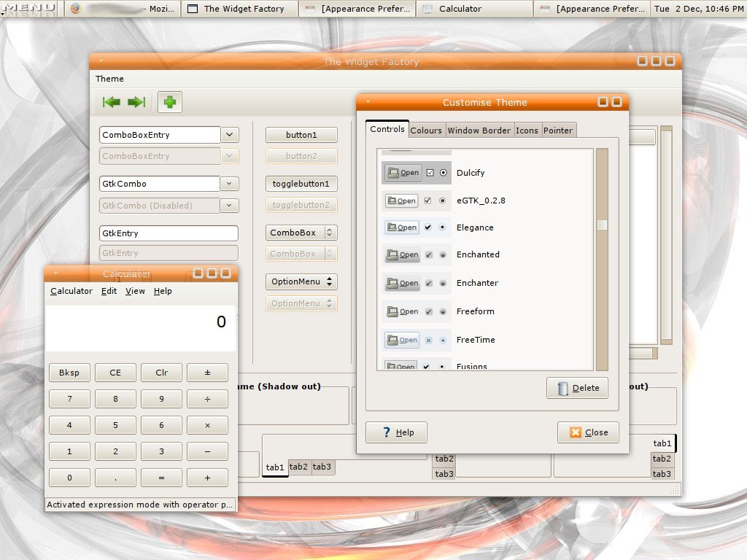The height and width of the screenshot is (560, 747).
Task: Open the Help menu in Calculator
Action: (163, 291)
